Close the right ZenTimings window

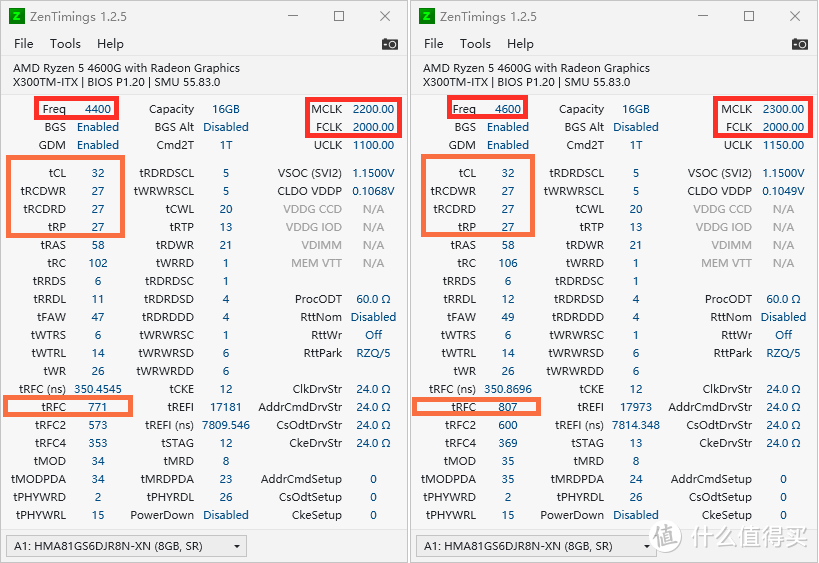click(795, 16)
